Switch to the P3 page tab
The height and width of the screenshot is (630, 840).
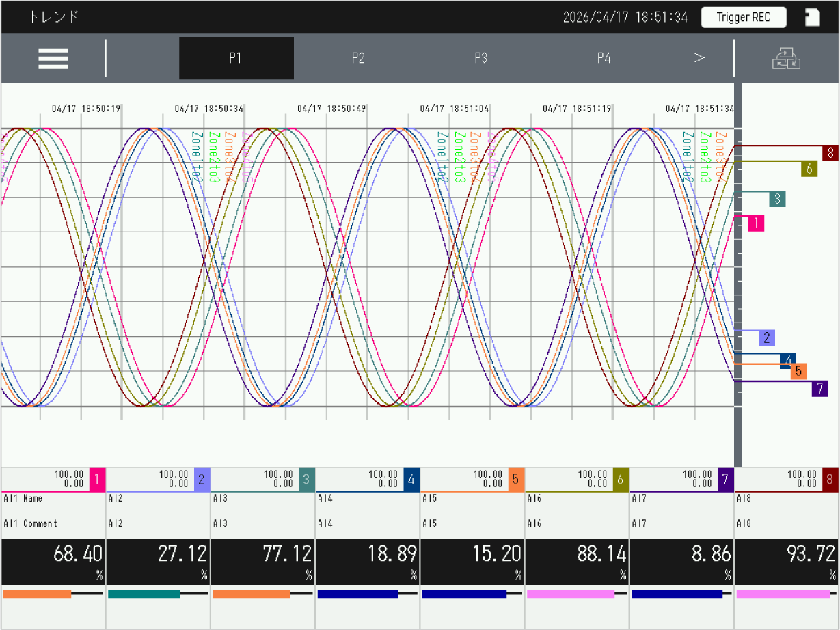pyautogui.click(x=481, y=58)
